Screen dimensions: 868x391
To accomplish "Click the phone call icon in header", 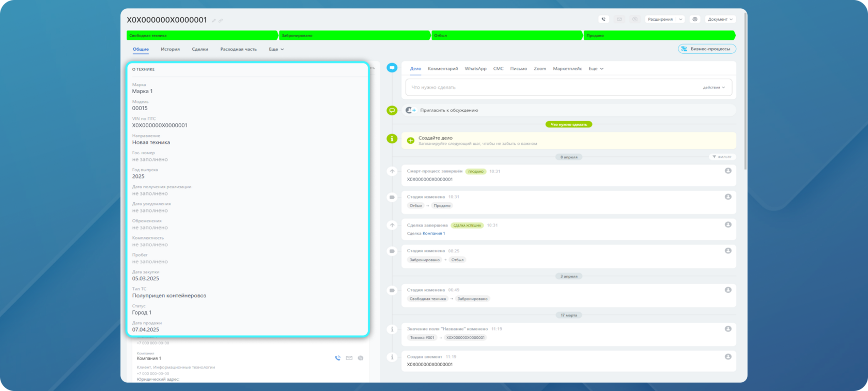I will tap(603, 19).
